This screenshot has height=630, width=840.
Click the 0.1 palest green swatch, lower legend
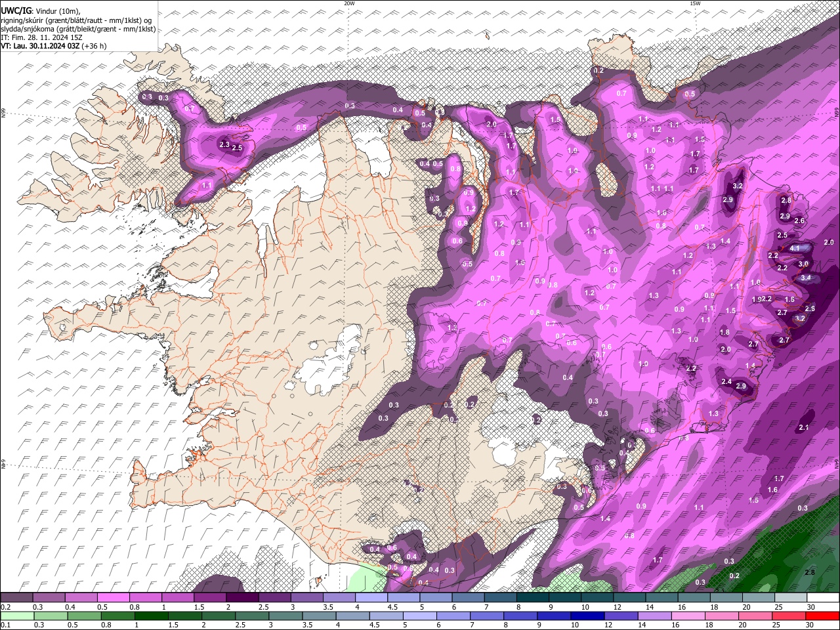(17, 616)
